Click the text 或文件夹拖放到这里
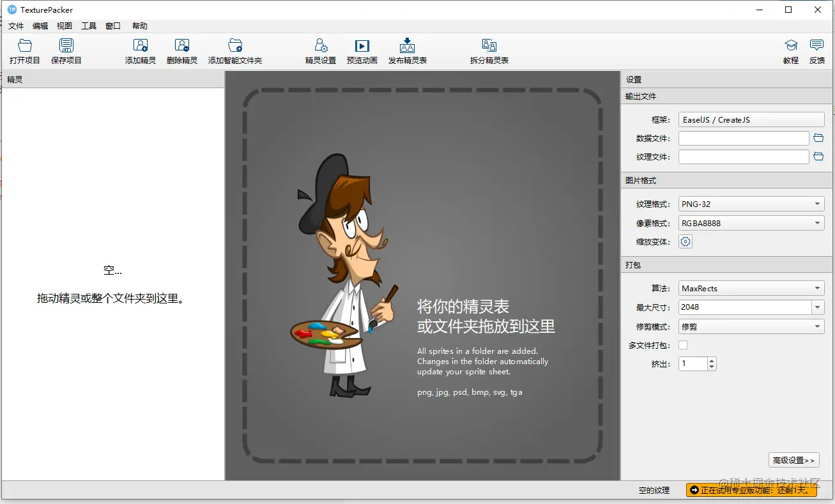This screenshot has width=835, height=504. pyautogui.click(x=486, y=326)
